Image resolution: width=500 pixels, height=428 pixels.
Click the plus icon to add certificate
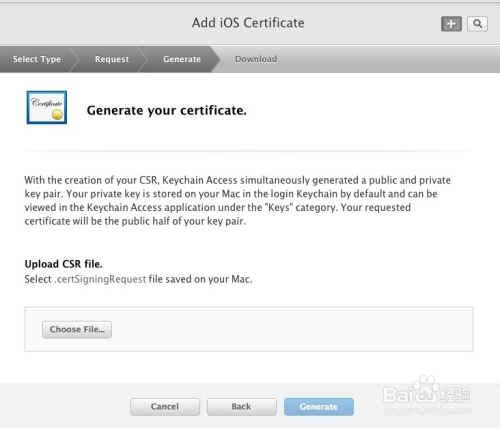point(451,24)
